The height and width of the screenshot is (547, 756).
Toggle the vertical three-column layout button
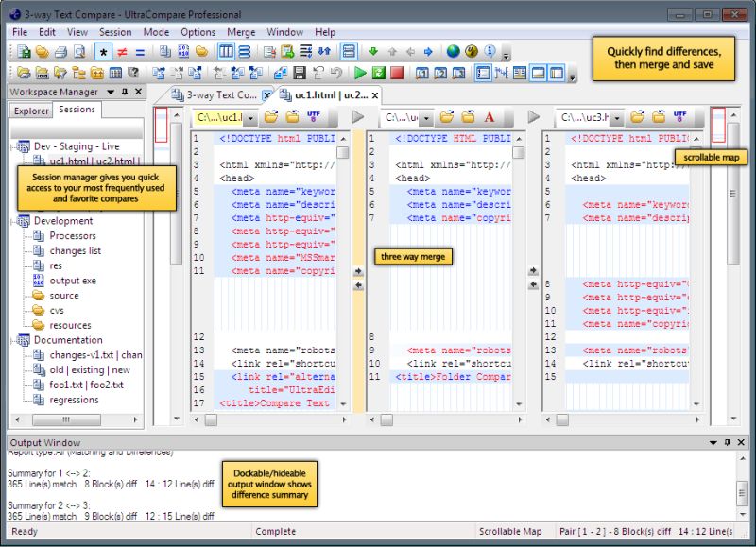(x=226, y=52)
